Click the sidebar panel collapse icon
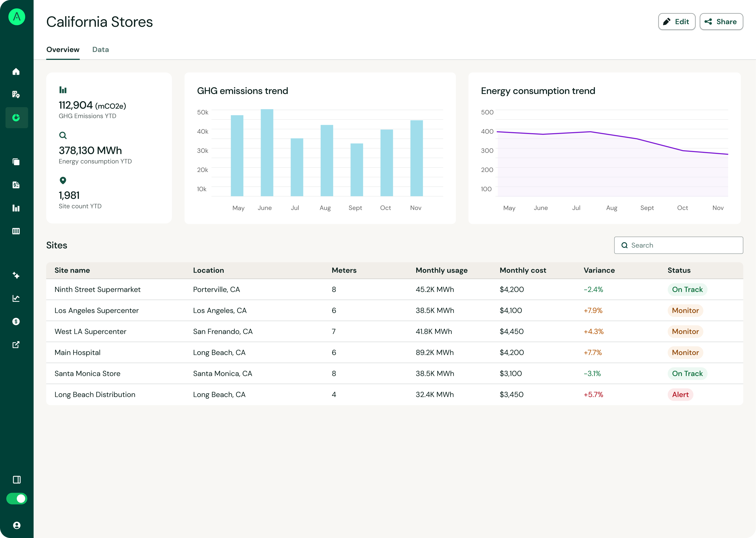This screenshot has width=756, height=538. tap(17, 480)
